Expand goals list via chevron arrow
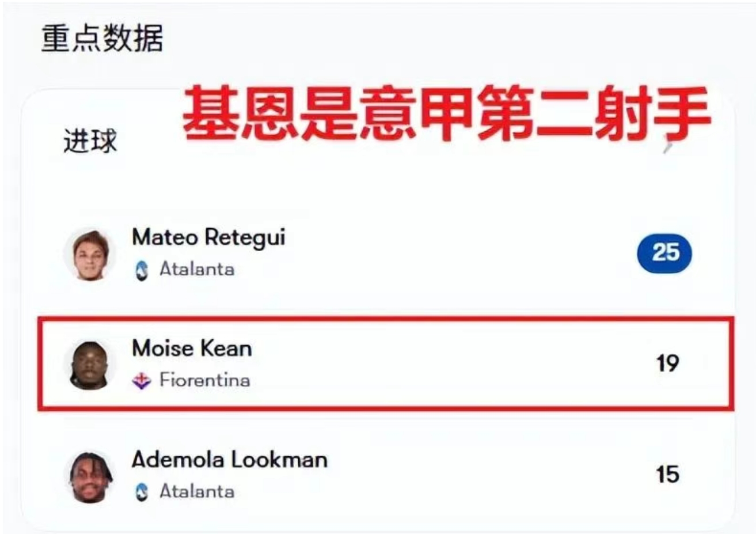Viewport: 756px width, 534px height. (x=668, y=145)
